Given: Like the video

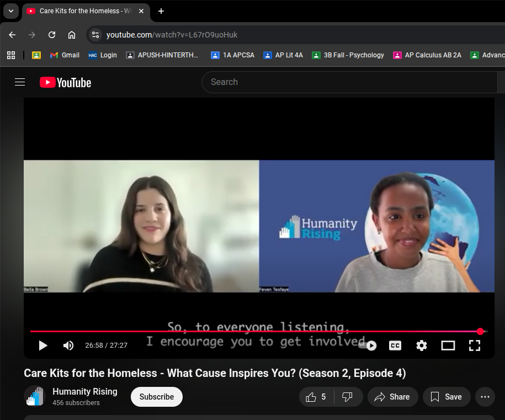Looking at the screenshot, I should 316,397.
